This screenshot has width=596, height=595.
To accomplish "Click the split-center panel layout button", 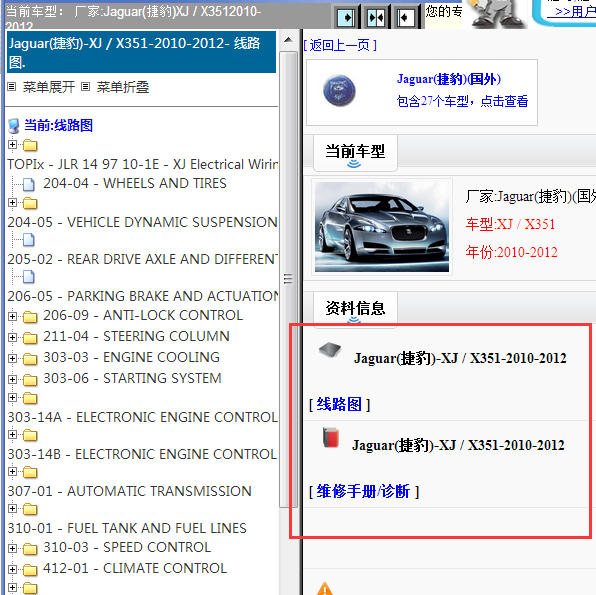I will [x=376, y=17].
